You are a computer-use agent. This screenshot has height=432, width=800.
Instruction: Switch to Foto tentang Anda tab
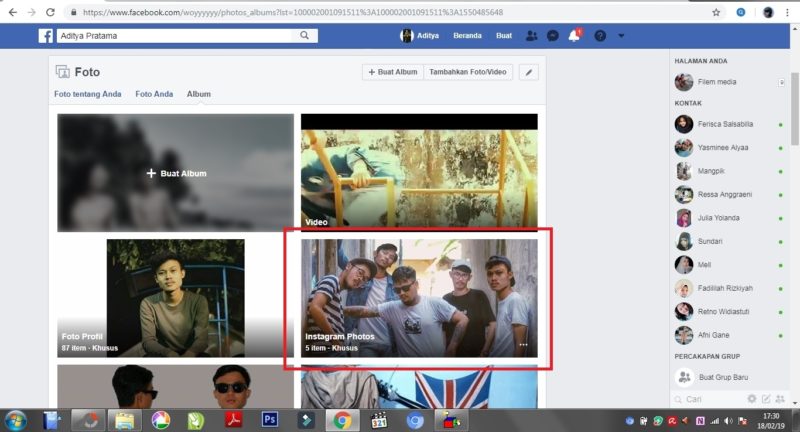coord(88,94)
